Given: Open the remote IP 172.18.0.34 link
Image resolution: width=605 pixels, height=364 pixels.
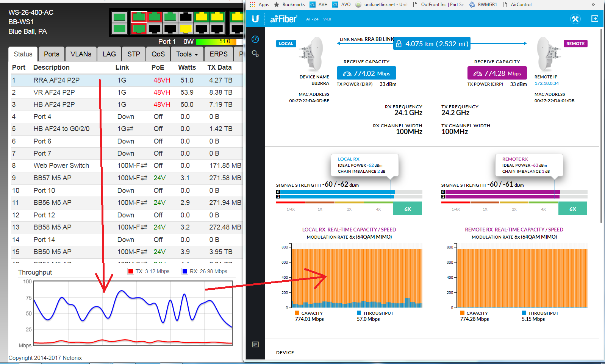Looking at the screenshot, I should pos(546,83).
